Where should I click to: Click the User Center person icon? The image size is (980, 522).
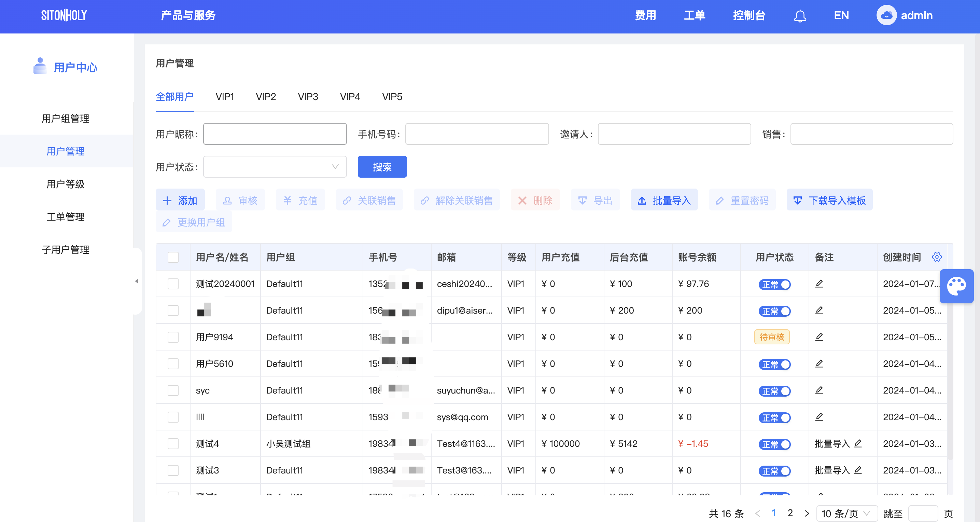tap(40, 66)
